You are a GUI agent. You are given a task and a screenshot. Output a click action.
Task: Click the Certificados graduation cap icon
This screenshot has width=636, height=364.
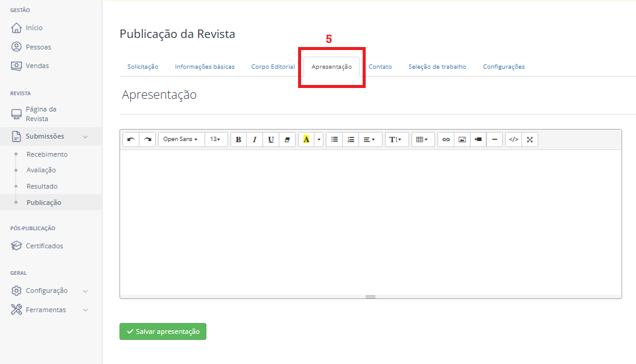click(16, 246)
